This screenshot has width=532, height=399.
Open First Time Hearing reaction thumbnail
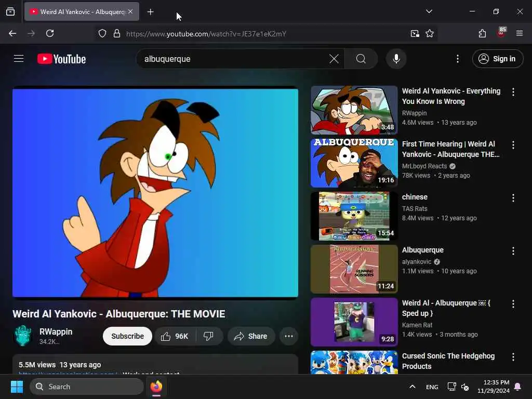(354, 163)
